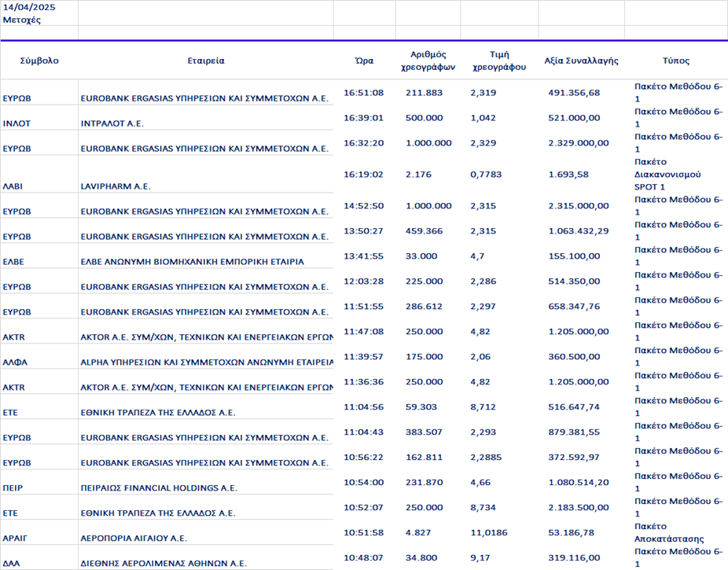Select company cell LAVIPHARM A.E.
This screenshot has height=570, width=728.
(x=116, y=186)
